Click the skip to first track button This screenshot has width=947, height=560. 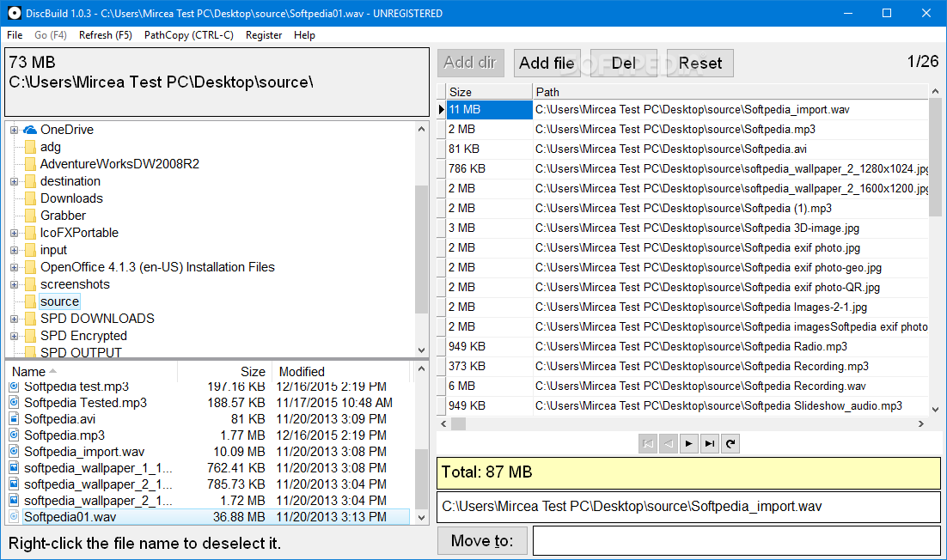point(648,443)
